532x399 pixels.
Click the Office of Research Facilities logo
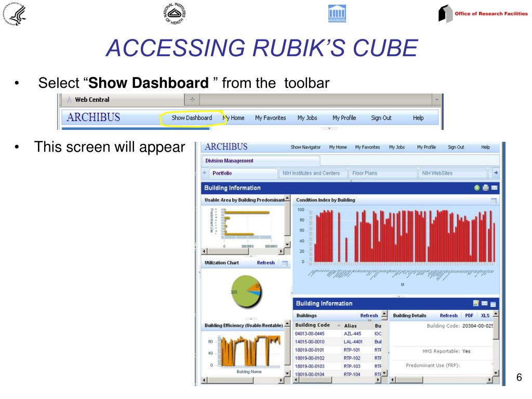[483, 14]
